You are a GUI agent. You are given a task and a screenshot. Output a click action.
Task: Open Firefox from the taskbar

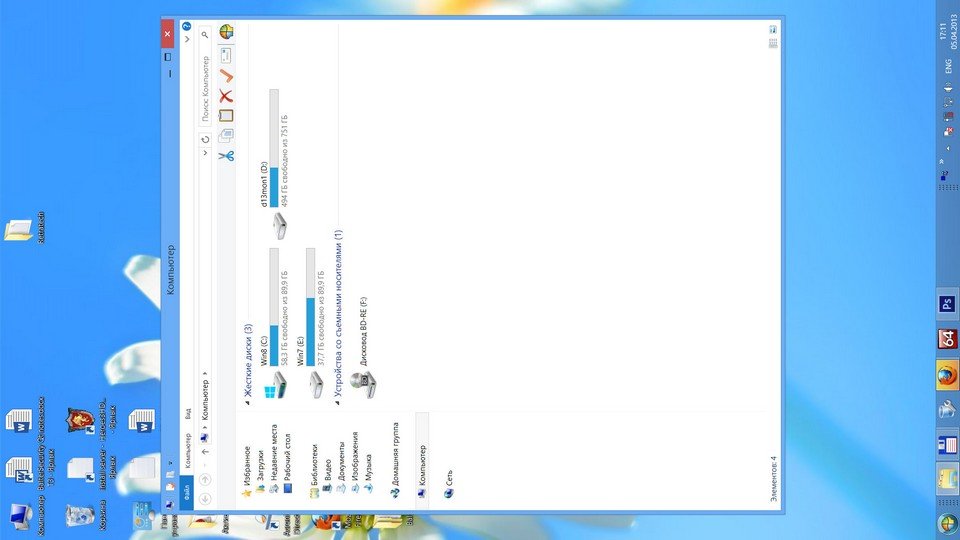(x=946, y=375)
